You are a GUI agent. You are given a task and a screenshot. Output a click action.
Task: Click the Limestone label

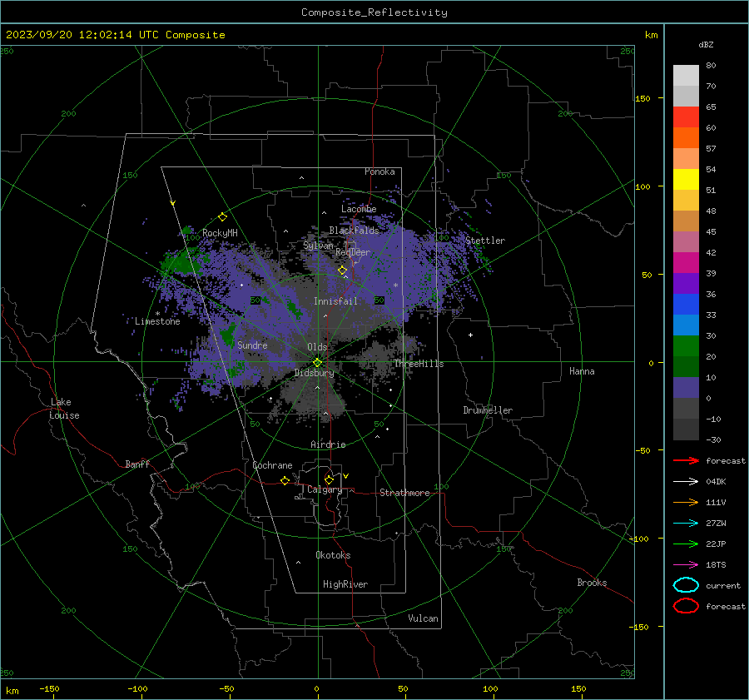(157, 321)
